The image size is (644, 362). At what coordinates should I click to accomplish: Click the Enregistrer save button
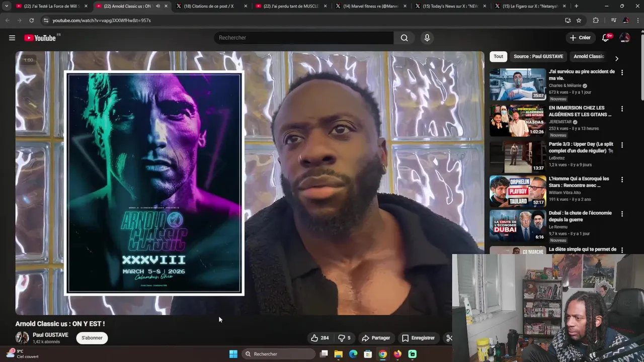point(418,338)
